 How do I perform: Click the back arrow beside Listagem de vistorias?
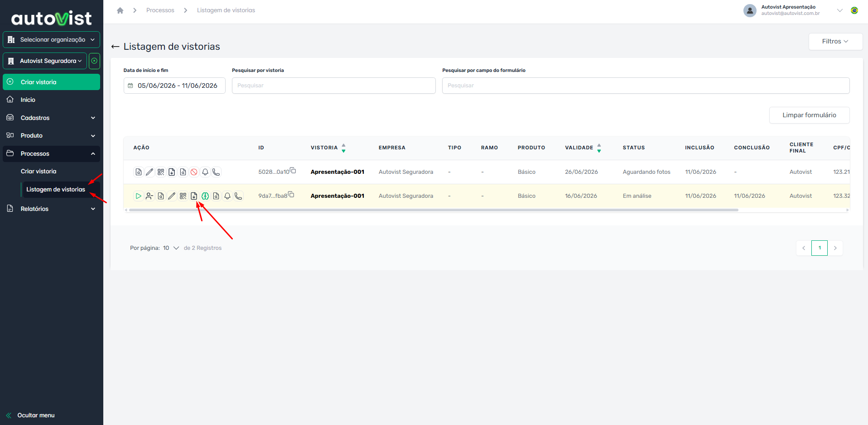pos(116,47)
